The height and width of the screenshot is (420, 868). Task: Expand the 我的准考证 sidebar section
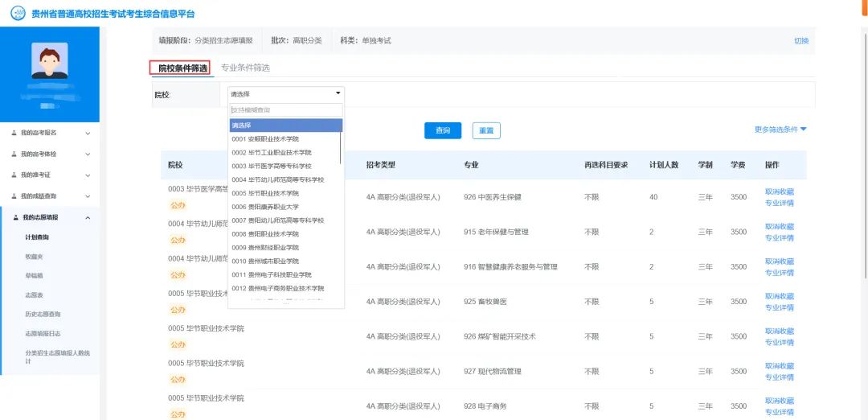point(88,175)
